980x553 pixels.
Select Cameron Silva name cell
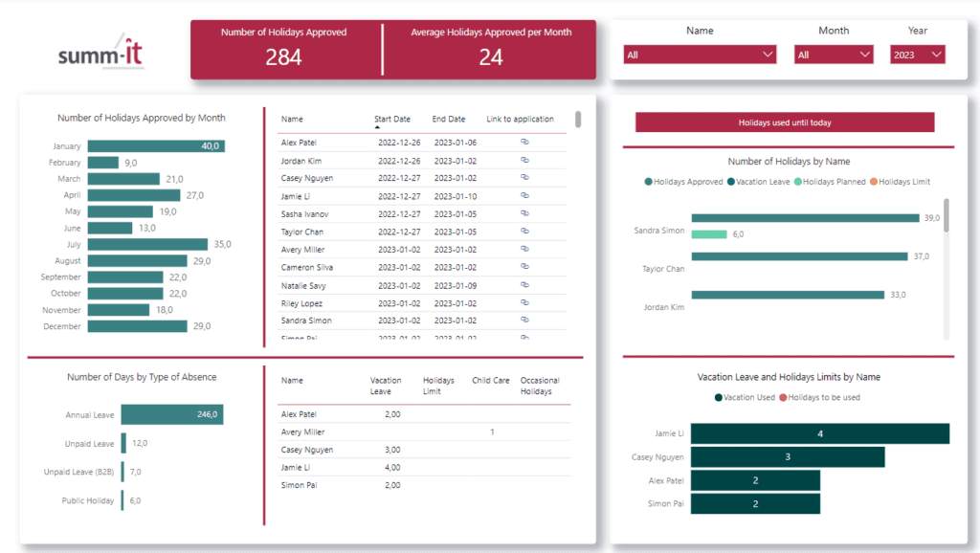click(x=307, y=268)
